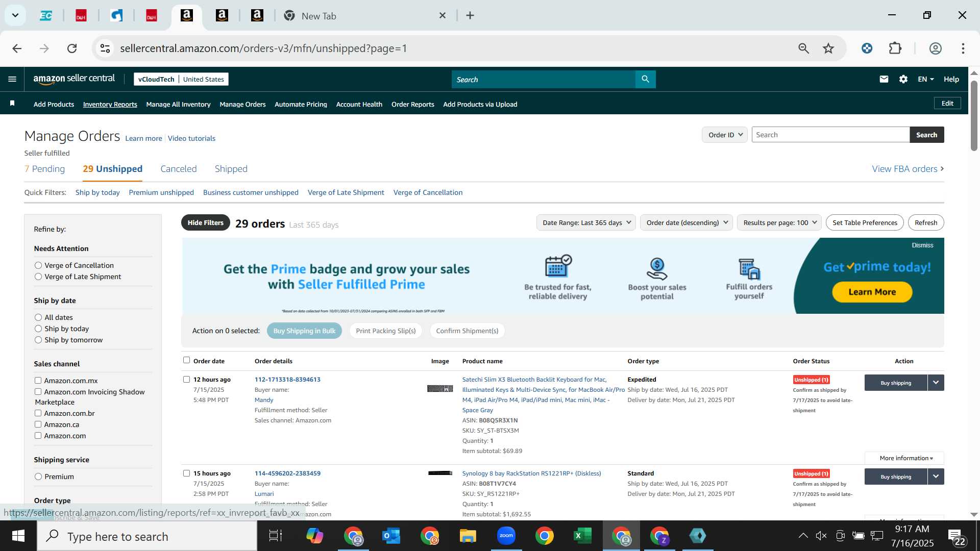Expand Buy shipping arrow for 12 hours ago order

pyautogui.click(x=936, y=383)
